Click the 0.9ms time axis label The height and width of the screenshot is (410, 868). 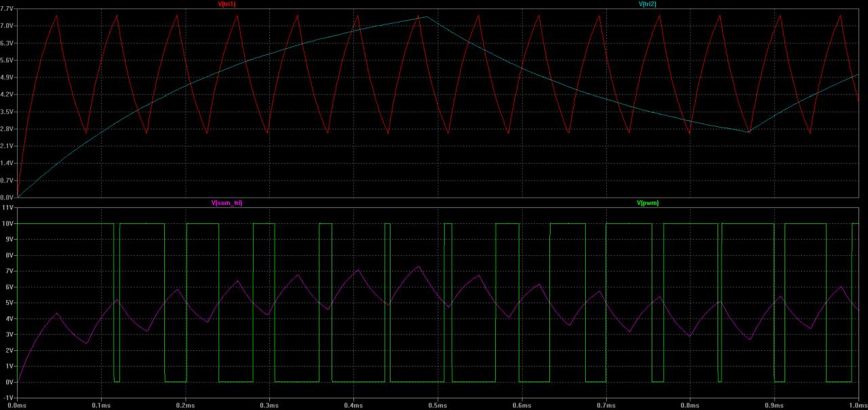click(x=774, y=406)
